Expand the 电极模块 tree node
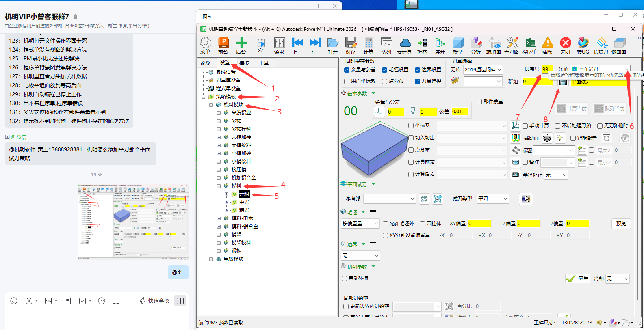Image resolution: width=644 pixels, height=330 pixels. (211, 259)
